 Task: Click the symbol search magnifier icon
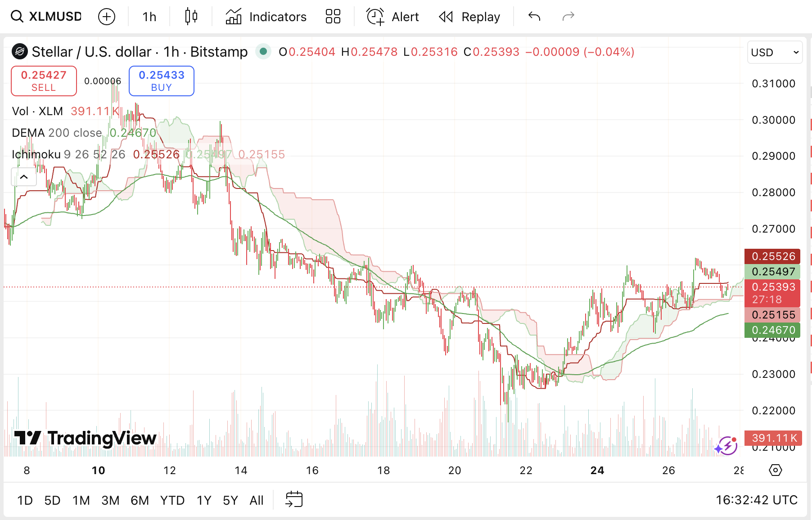(17, 17)
